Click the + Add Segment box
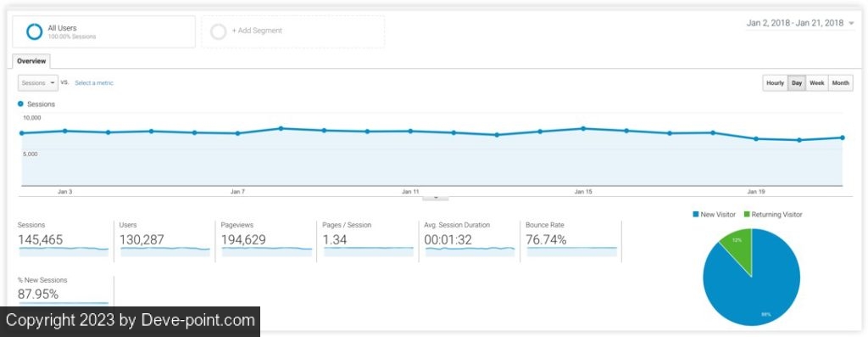The height and width of the screenshot is (337, 868). [x=292, y=31]
